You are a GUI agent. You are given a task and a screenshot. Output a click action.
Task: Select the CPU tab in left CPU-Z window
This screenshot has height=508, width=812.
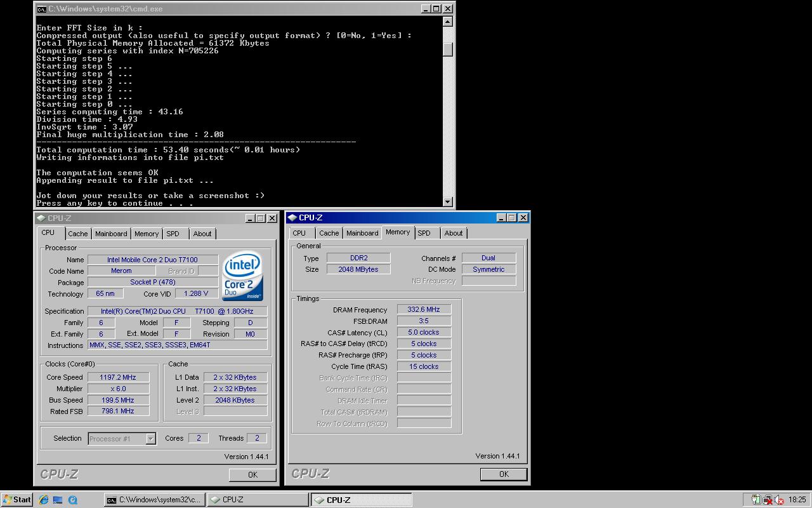[x=48, y=233]
